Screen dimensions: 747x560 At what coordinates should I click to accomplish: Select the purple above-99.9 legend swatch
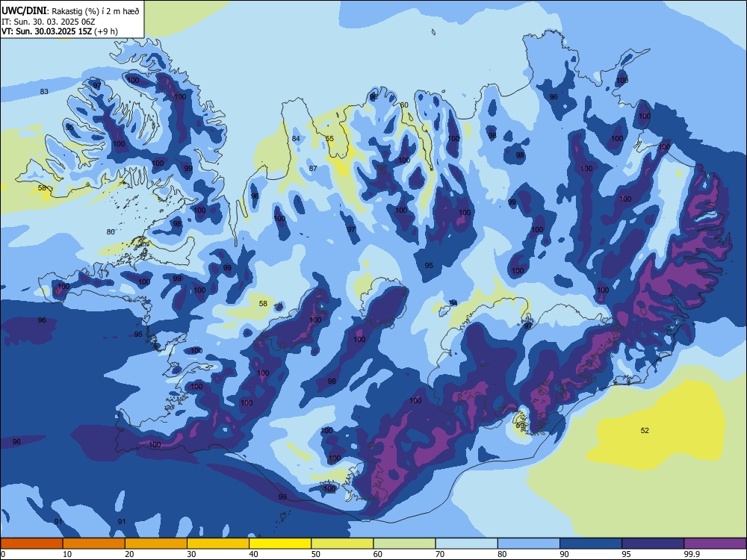(715, 544)
